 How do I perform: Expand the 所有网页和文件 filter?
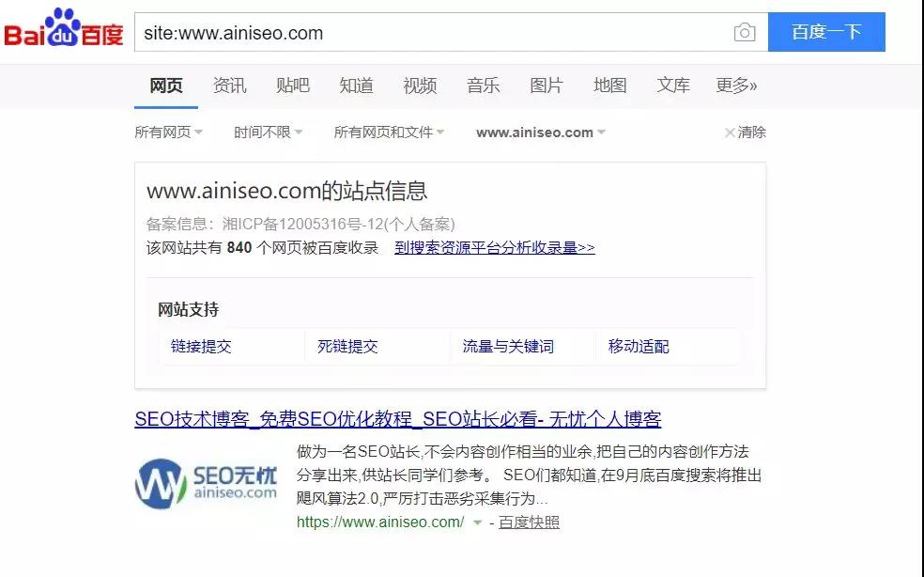click(389, 133)
